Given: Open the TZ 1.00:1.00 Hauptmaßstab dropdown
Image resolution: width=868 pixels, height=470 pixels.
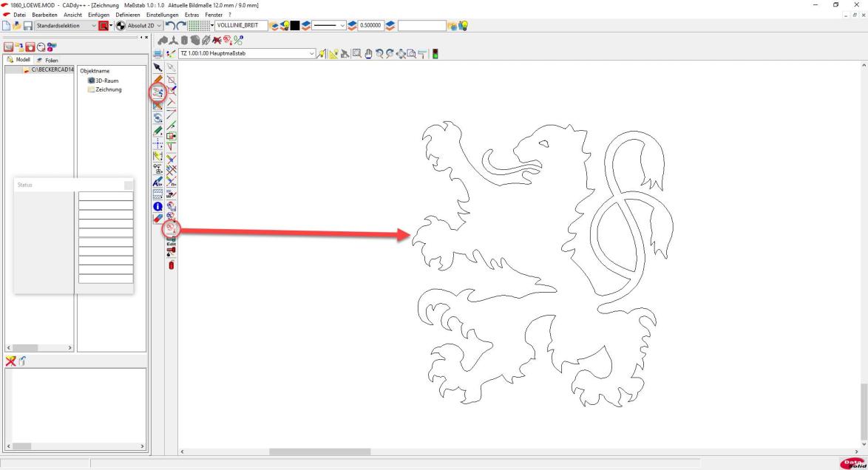Looking at the screenshot, I should pyautogui.click(x=247, y=54).
